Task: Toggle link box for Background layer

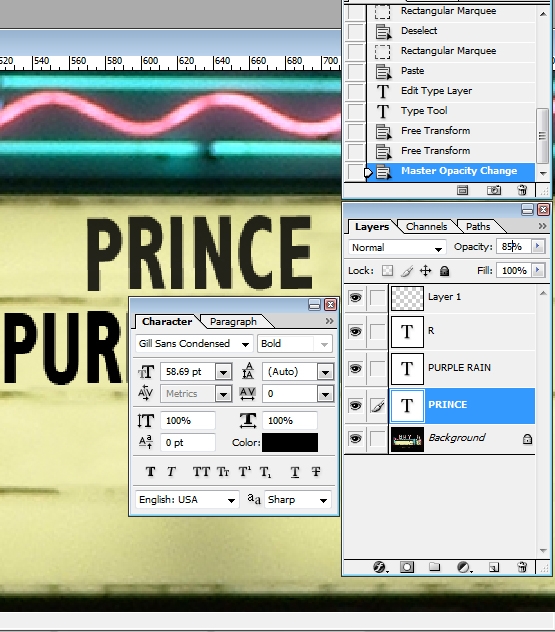Action: click(378, 439)
